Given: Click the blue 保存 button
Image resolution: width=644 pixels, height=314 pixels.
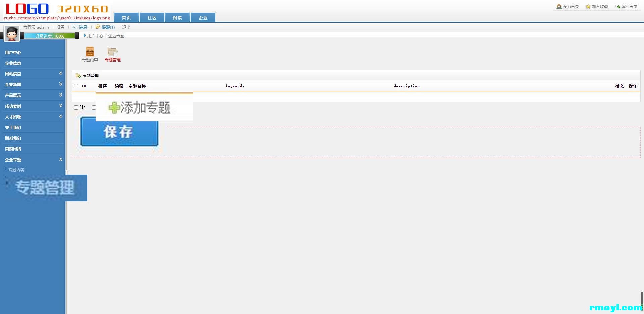Looking at the screenshot, I should pos(119,132).
